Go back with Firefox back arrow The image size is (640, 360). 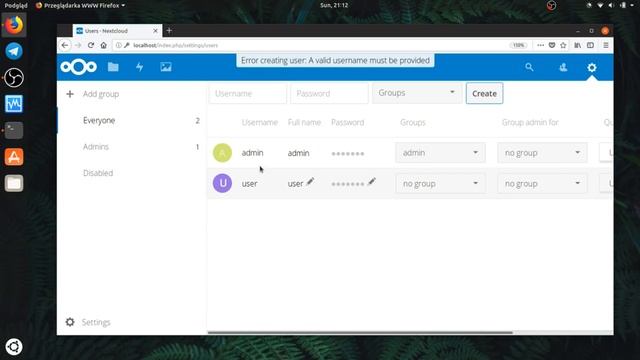(x=65, y=45)
